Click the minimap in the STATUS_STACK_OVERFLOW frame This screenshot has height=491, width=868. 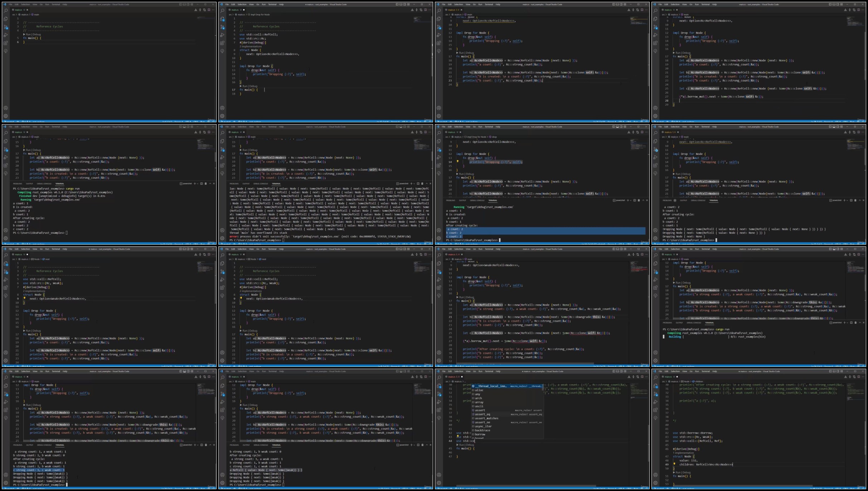pos(422,144)
